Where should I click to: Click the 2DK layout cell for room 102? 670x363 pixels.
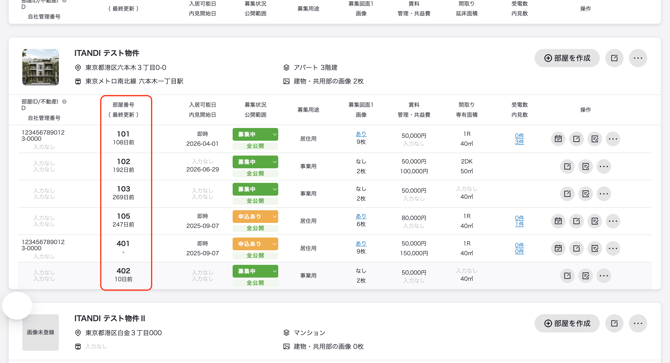click(467, 161)
